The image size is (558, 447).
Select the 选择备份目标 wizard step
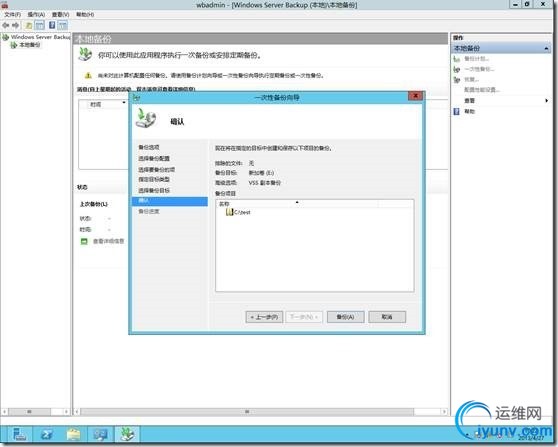click(x=154, y=190)
